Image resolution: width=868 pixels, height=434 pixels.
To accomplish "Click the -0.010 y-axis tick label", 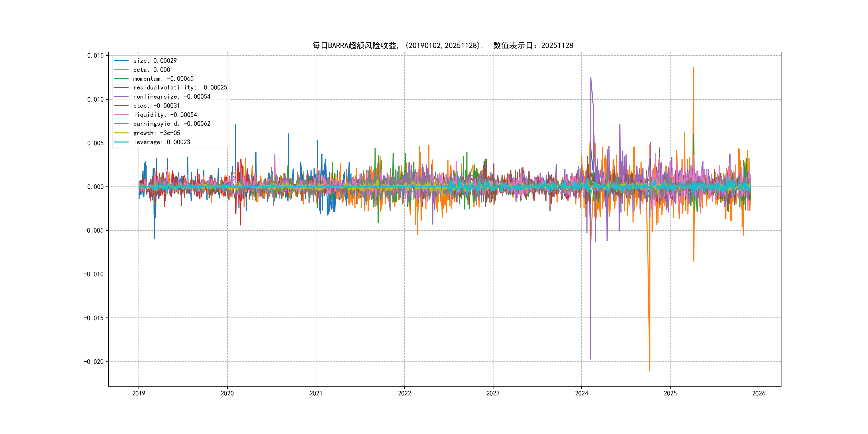I will 94,274.
